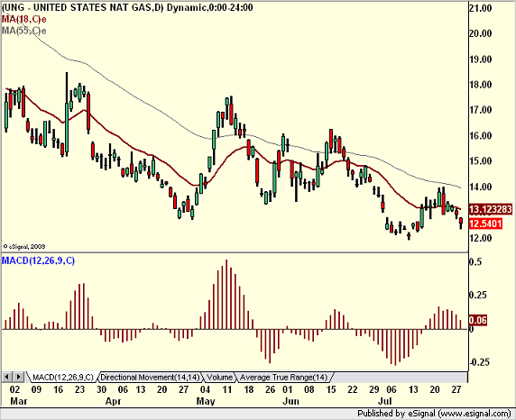516x420 pixels.
Task: Click the UNG chart title text
Action: click(x=127, y=7)
